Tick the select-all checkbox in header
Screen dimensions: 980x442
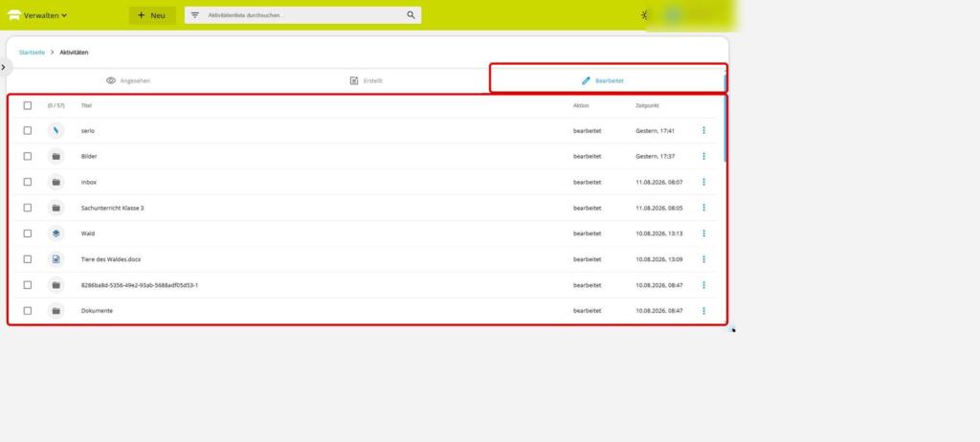pyautogui.click(x=28, y=105)
